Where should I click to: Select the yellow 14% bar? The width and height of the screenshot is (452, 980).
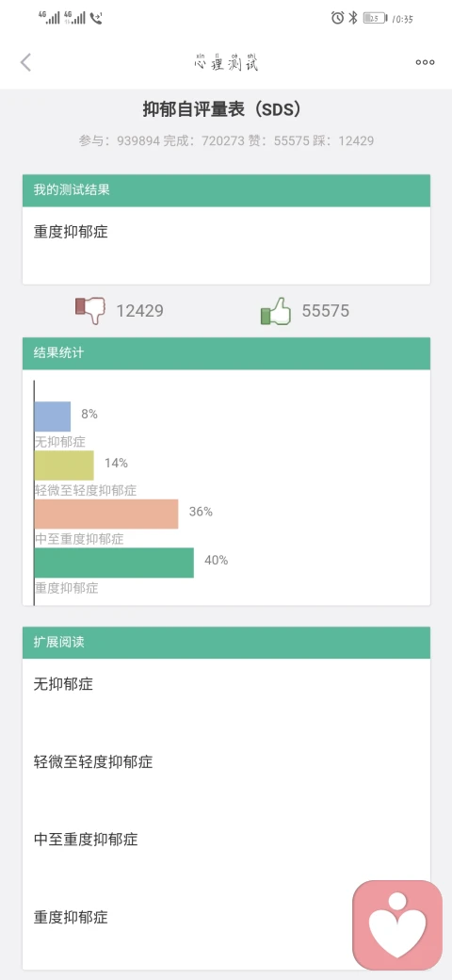click(x=64, y=465)
